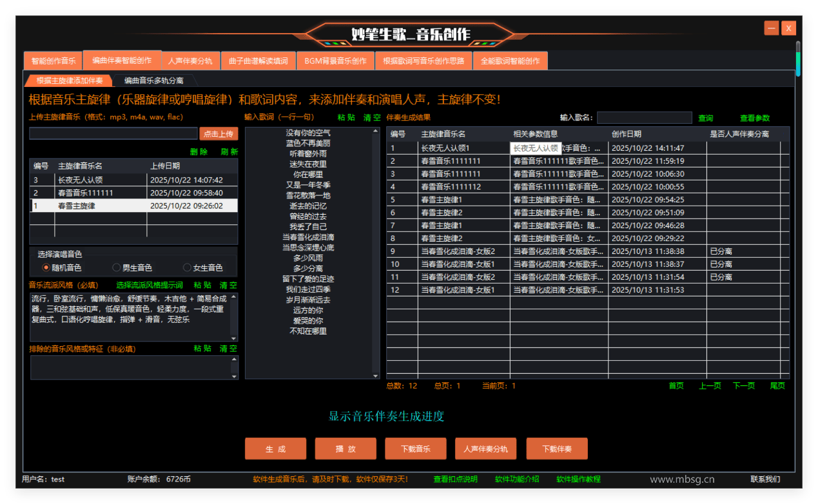This screenshot has width=818, height=504.
Task: Go to 下一页 of results
Action: (x=743, y=385)
